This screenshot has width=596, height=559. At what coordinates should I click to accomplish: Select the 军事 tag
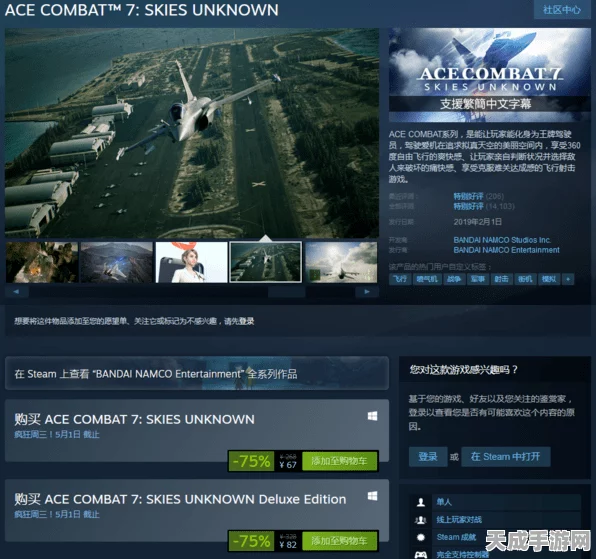pyautogui.click(x=478, y=279)
